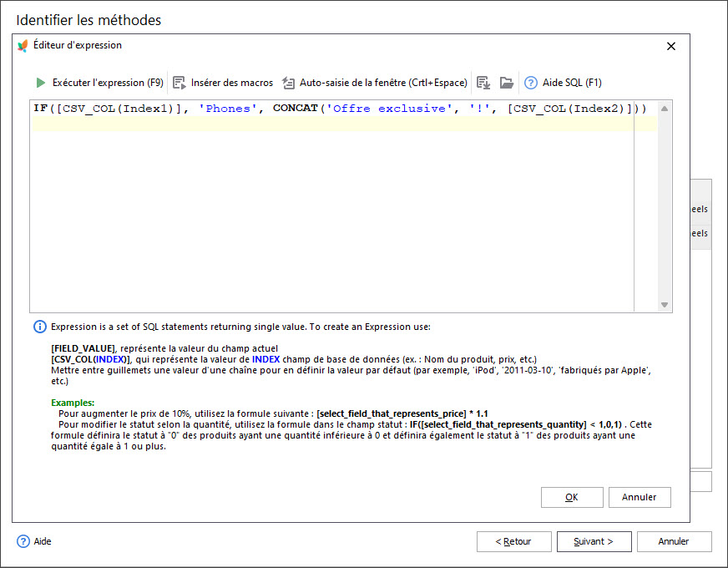Click the info icon beside Expression description
The width and height of the screenshot is (728, 568).
[40, 327]
